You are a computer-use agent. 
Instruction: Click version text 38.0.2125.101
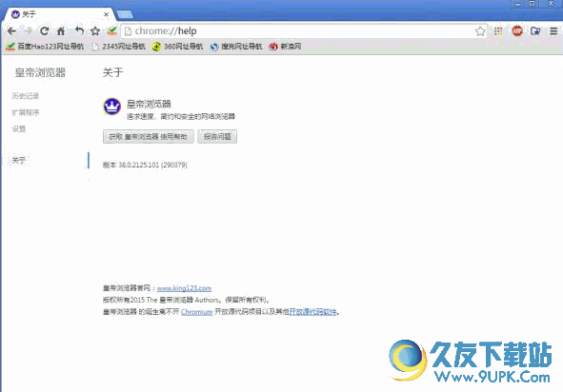point(138,165)
